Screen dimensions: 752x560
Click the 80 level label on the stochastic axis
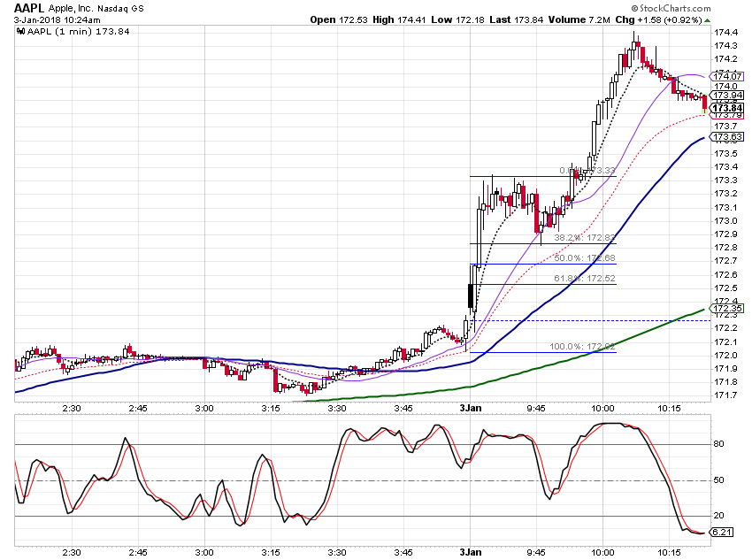718,444
